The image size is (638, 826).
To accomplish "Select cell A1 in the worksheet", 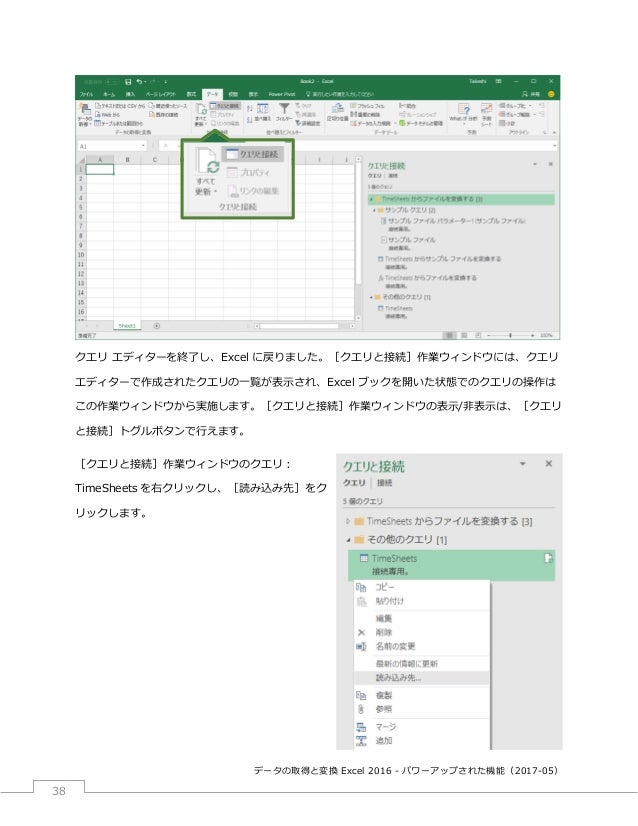I will pyautogui.click(x=100, y=169).
